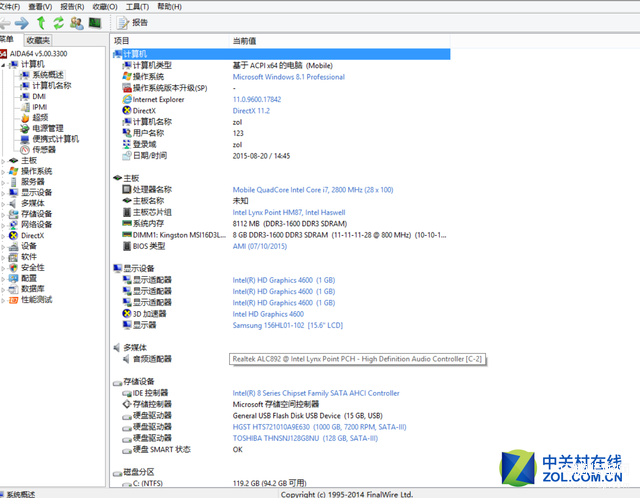Click the 配置 icon in the tree

click(x=13, y=278)
